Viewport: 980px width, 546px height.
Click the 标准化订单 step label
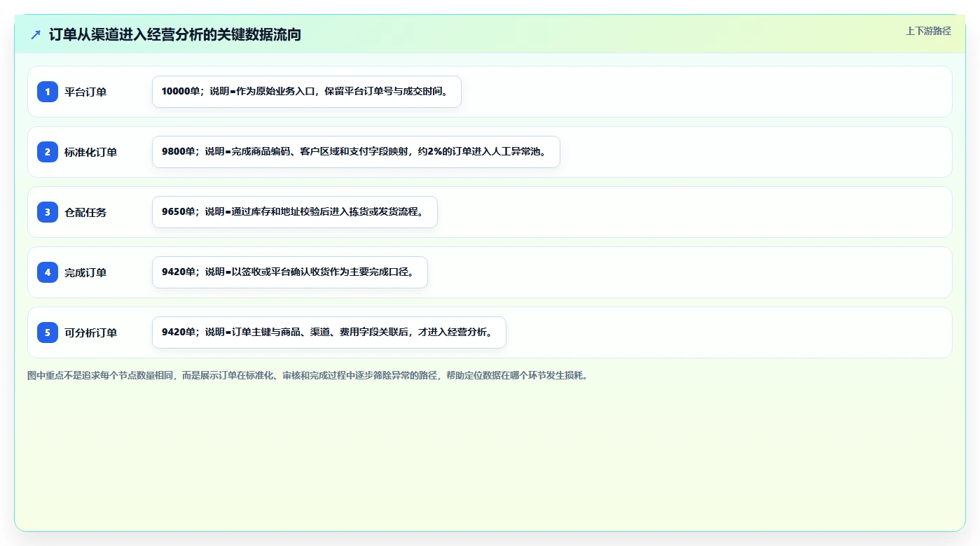click(91, 152)
